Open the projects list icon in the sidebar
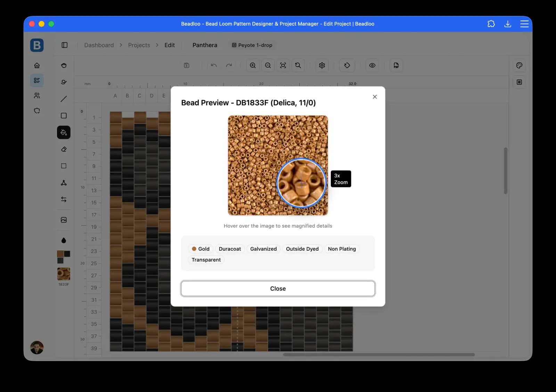Viewport: 556px width, 392px height. point(37,81)
